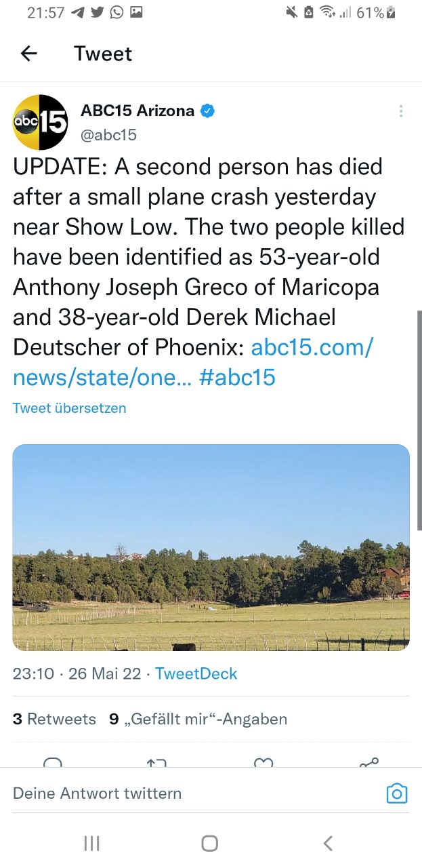Open Android recent apps button
422x868 pixels.
coord(91,843)
